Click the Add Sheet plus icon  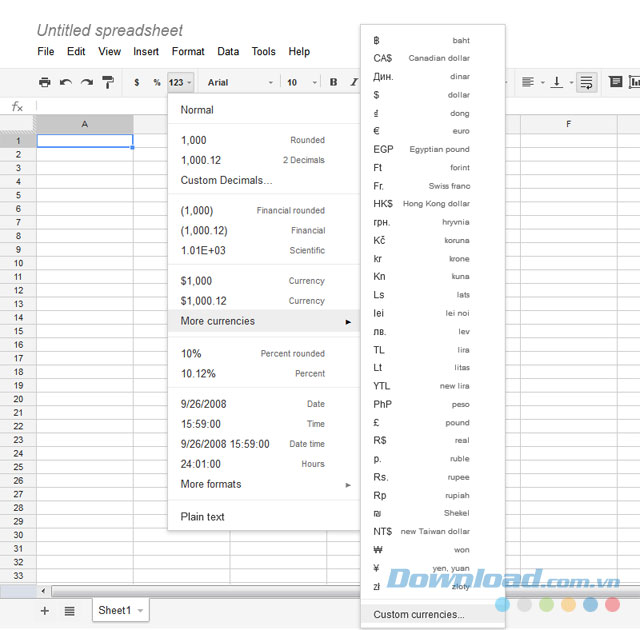point(44,610)
